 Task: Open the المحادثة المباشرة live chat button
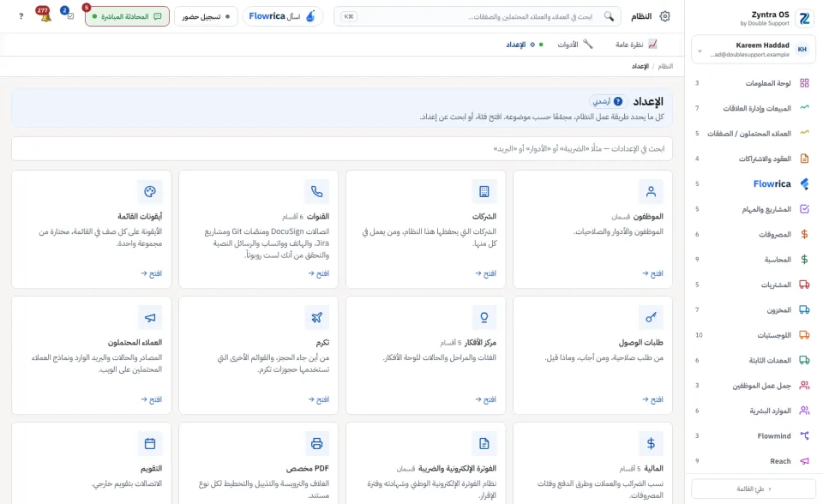point(127,16)
